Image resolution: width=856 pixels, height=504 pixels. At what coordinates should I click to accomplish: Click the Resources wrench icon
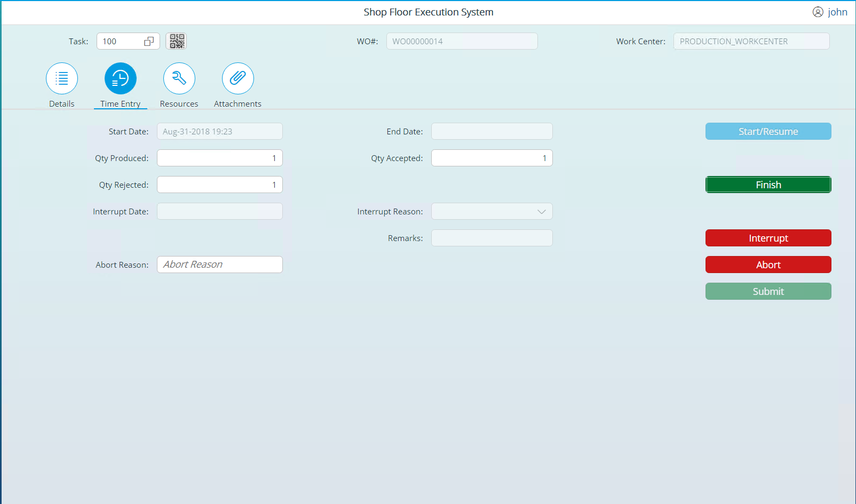(179, 78)
